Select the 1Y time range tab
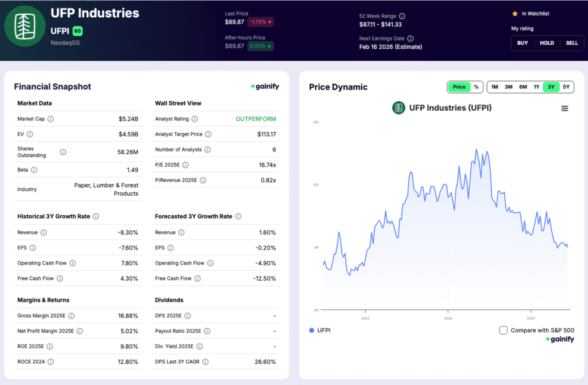This screenshot has width=588, height=385. point(536,87)
